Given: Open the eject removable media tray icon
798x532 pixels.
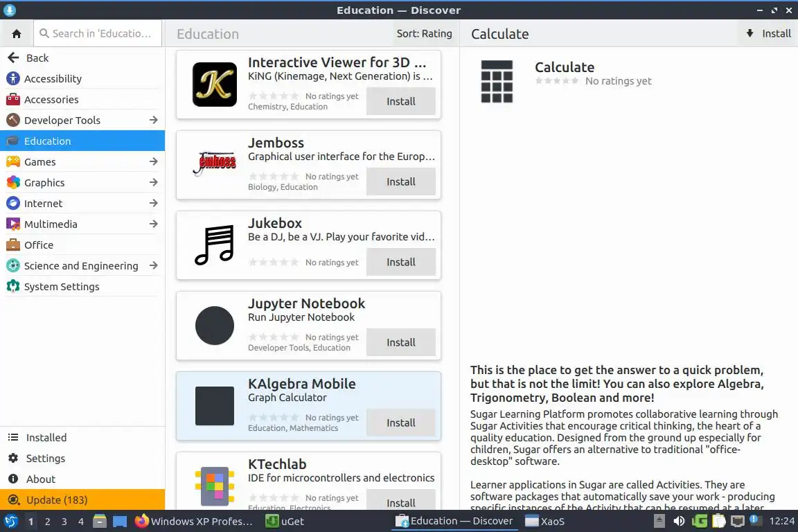Looking at the screenshot, I should [x=659, y=522].
